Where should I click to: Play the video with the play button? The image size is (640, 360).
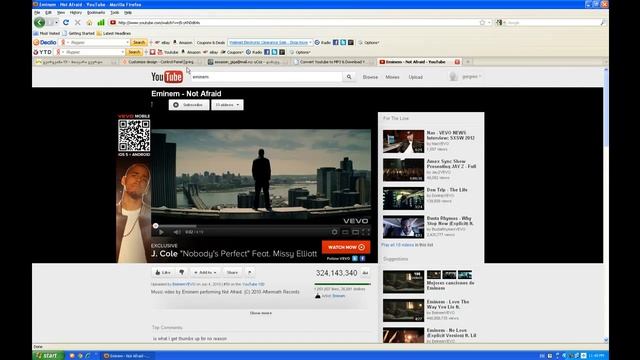click(x=161, y=232)
